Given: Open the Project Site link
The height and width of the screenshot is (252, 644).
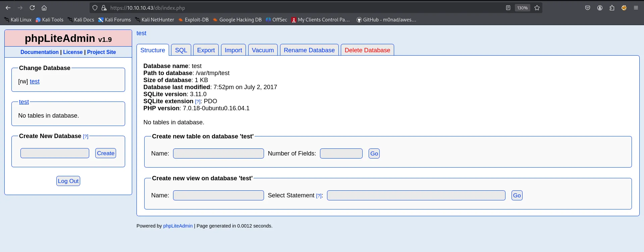Looking at the screenshot, I should [101, 52].
